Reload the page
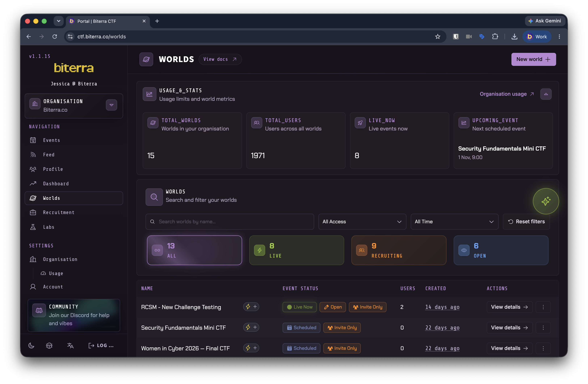Image resolution: width=588 pixels, height=384 pixels. [x=55, y=37]
